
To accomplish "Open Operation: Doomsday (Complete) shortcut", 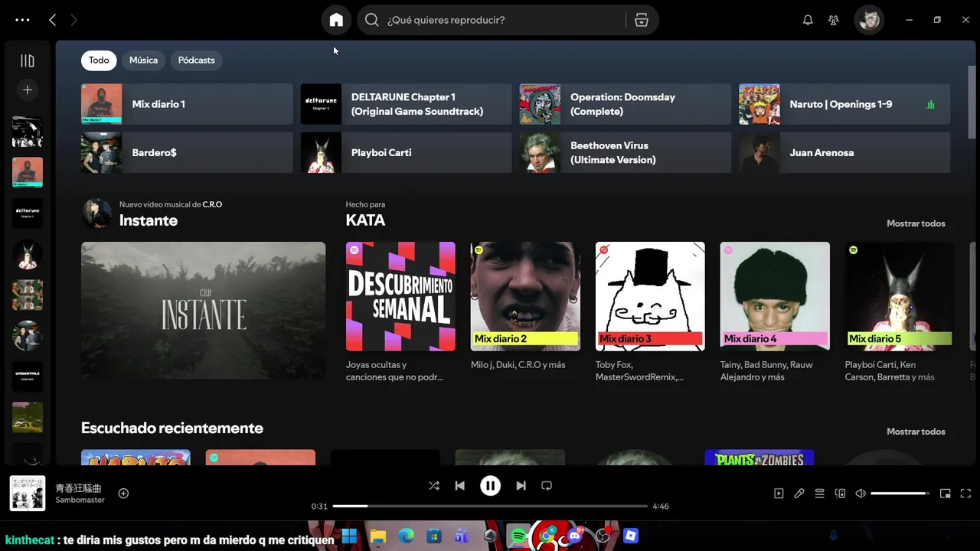I will 626,104.
